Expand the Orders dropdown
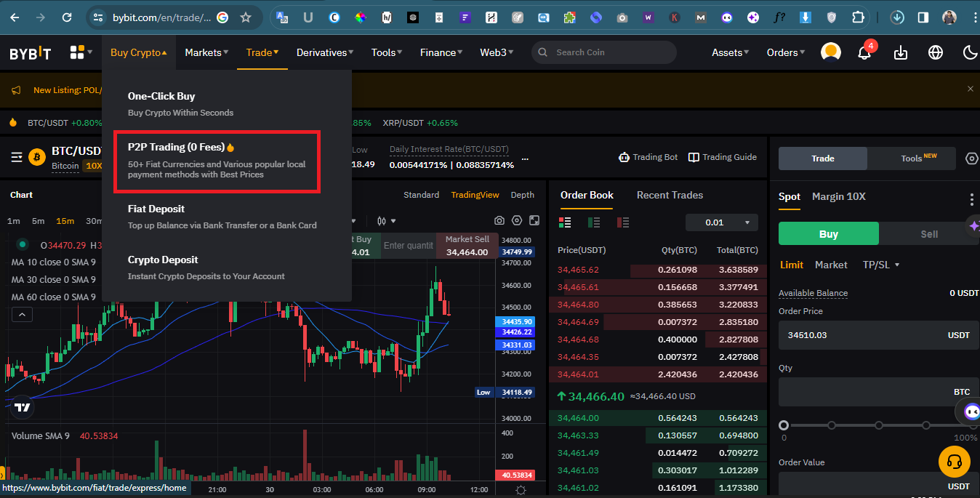The image size is (980, 498). (786, 52)
